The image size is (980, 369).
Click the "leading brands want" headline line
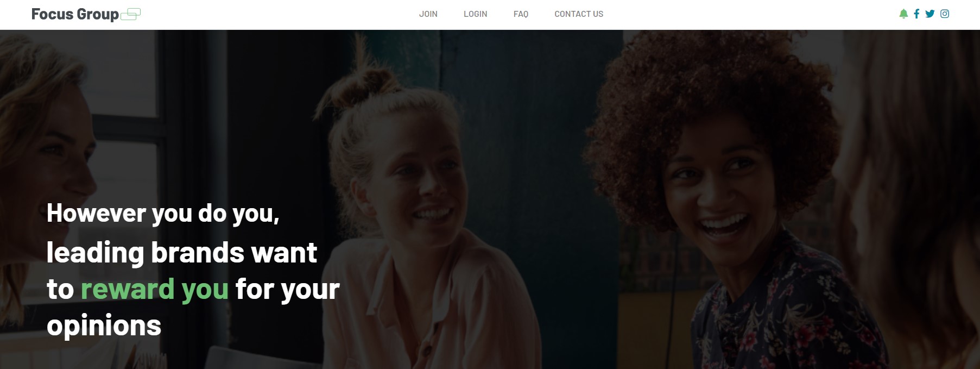pyautogui.click(x=182, y=253)
